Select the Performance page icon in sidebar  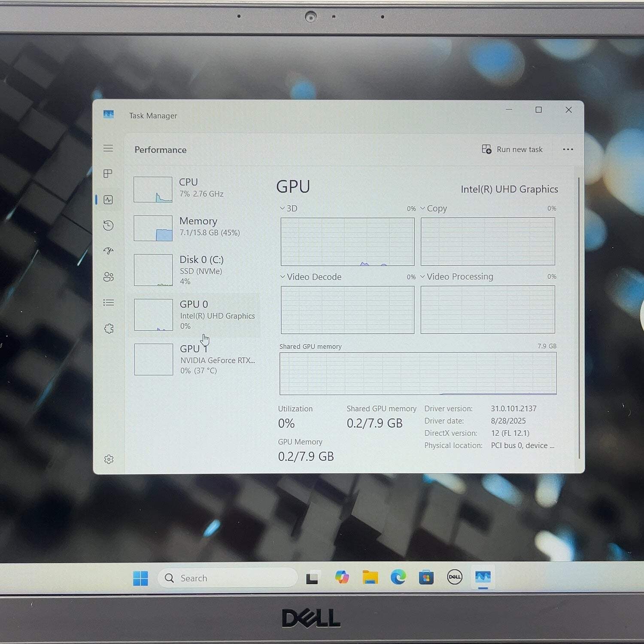click(108, 200)
